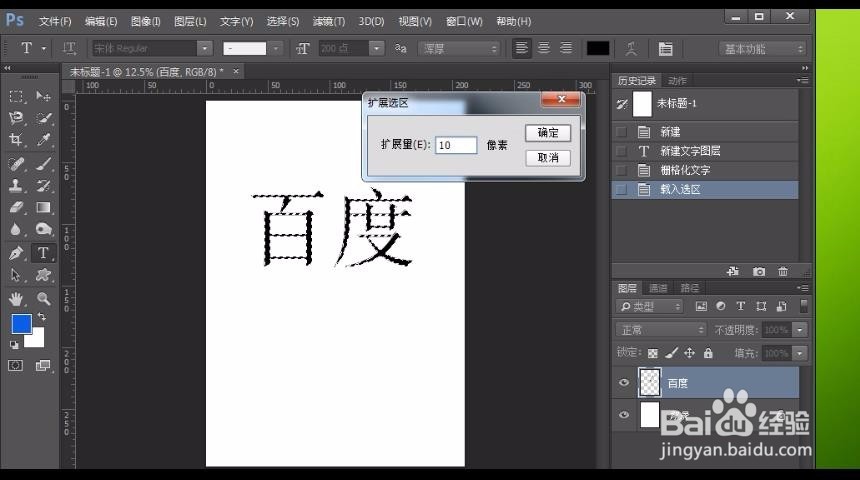Open character and paragraph panel

665,49
